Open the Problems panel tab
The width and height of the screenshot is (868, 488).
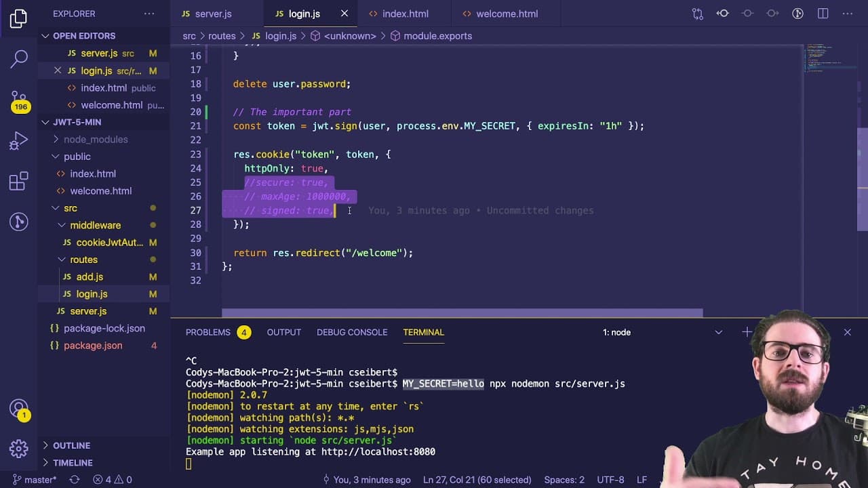pyautogui.click(x=217, y=332)
